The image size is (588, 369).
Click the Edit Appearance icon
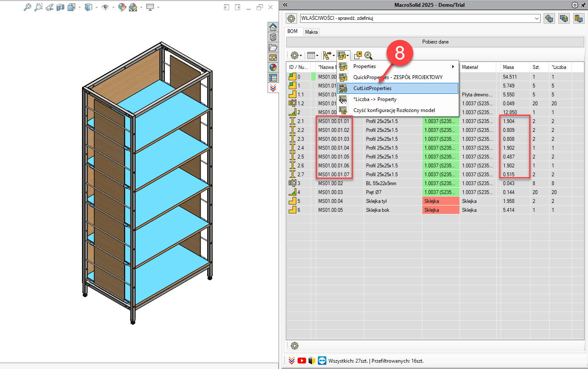(122, 7)
